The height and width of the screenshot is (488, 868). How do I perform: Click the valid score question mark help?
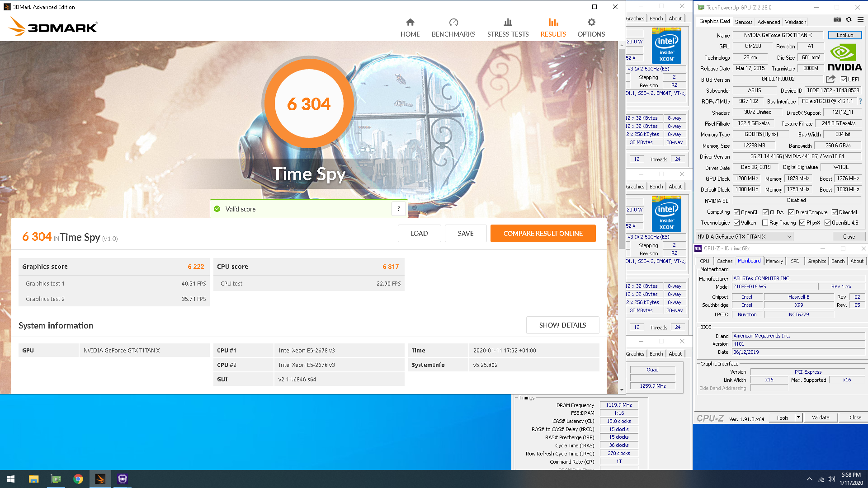398,209
